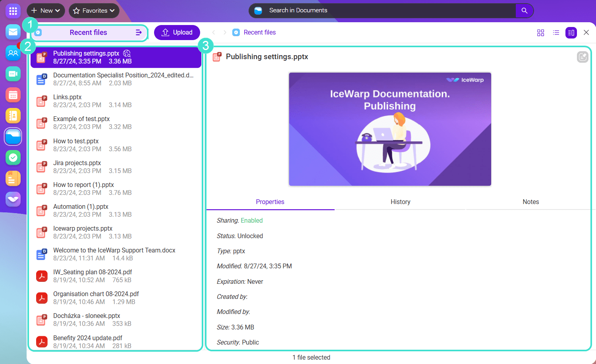
Task: Open the Favorites dropdown
Action: point(94,11)
